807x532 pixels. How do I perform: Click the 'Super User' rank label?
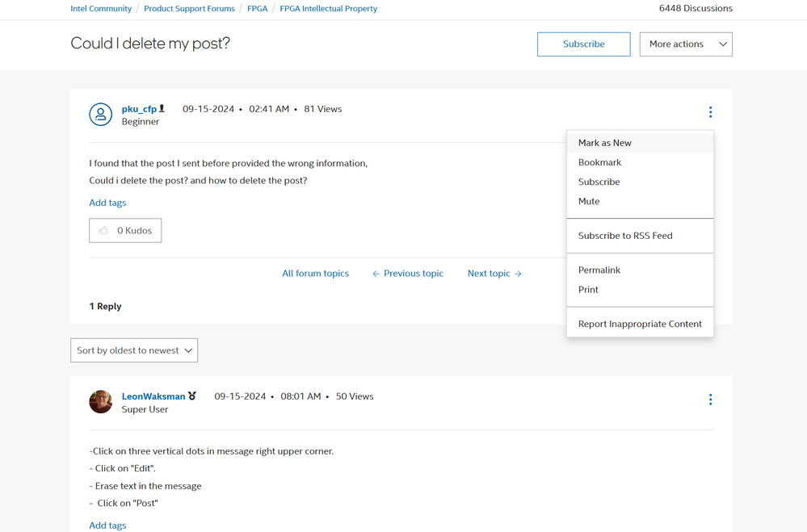coord(145,409)
